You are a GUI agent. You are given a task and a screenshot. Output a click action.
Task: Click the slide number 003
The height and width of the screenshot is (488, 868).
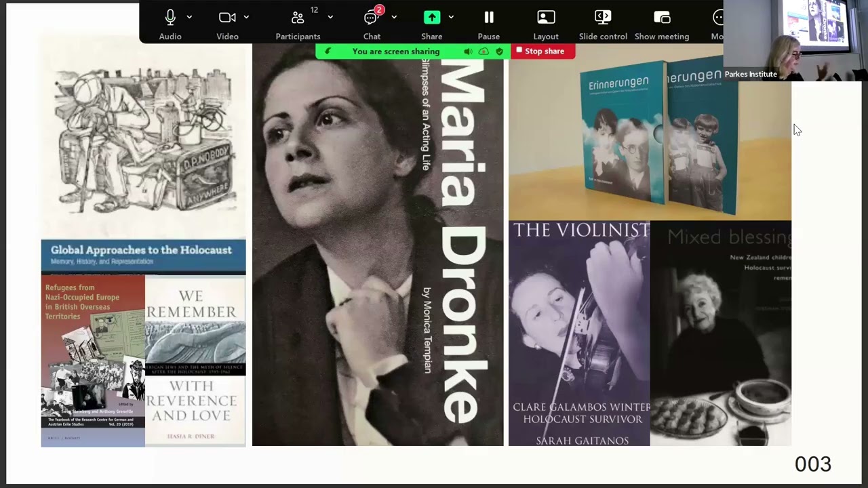coord(812,464)
